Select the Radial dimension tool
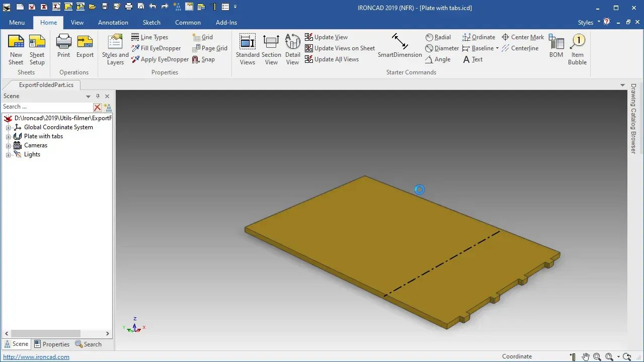This screenshot has width=644, height=362. 438,37
